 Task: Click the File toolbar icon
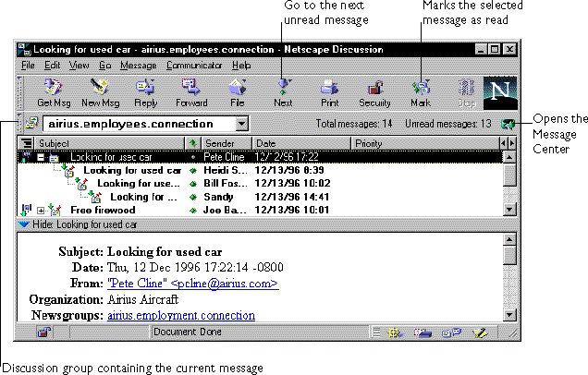click(238, 92)
